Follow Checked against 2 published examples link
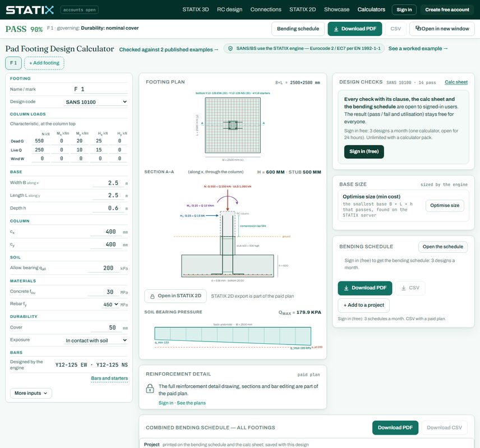 point(169,49)
